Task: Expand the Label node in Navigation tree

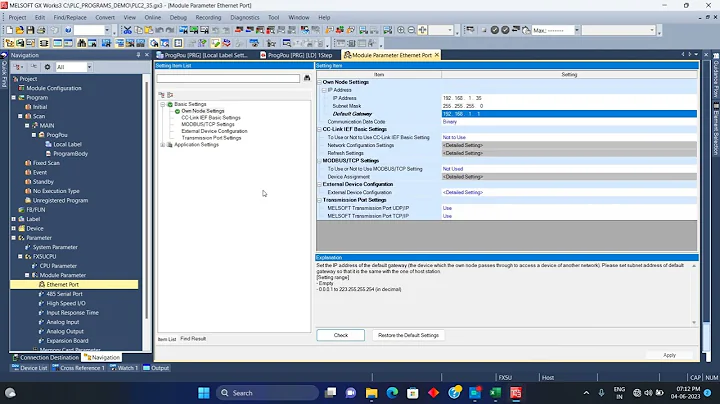Action: [14, 219]
